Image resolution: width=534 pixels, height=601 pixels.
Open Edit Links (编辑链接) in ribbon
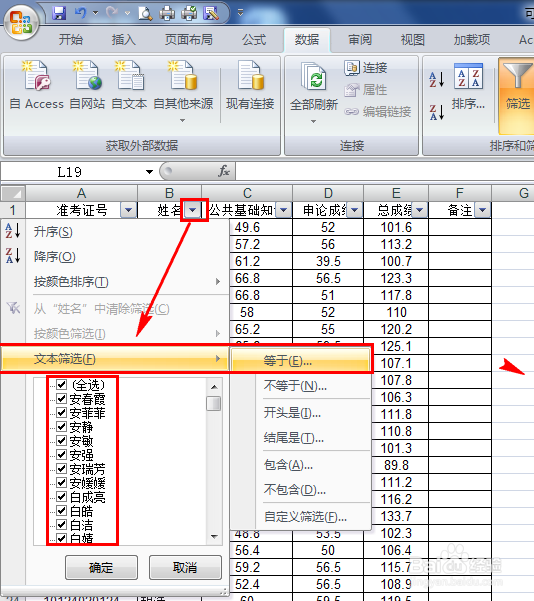click(x=378, y=112)
